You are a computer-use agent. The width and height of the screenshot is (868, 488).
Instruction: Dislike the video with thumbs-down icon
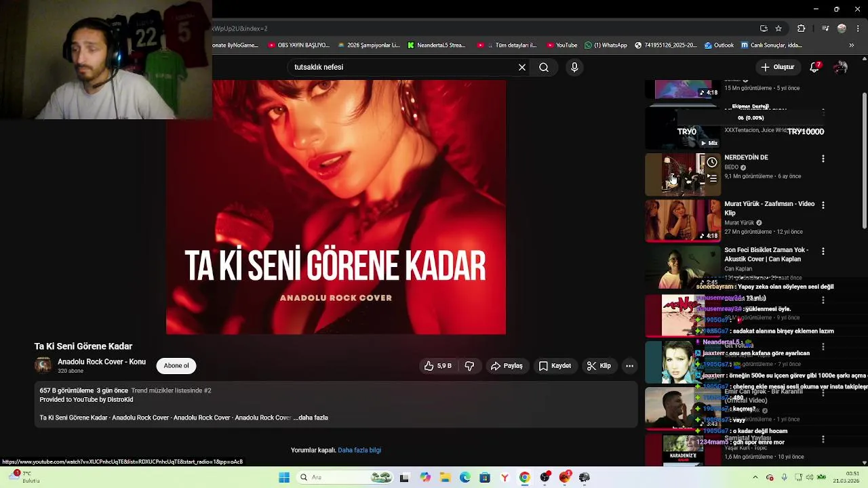[469, 366]
